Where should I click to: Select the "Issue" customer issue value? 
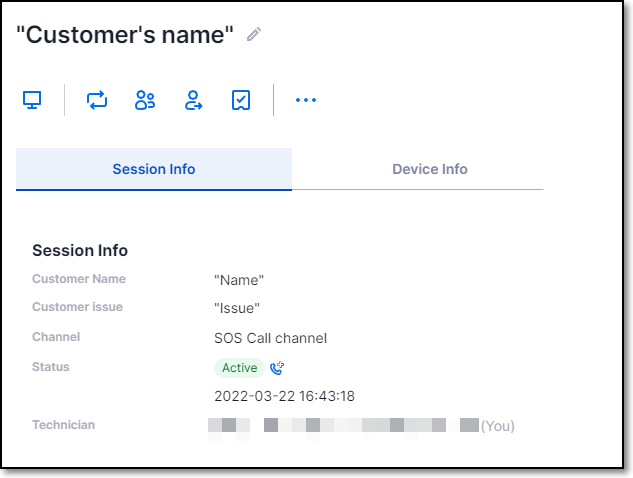pyautogui.click(x=237, y=308)
